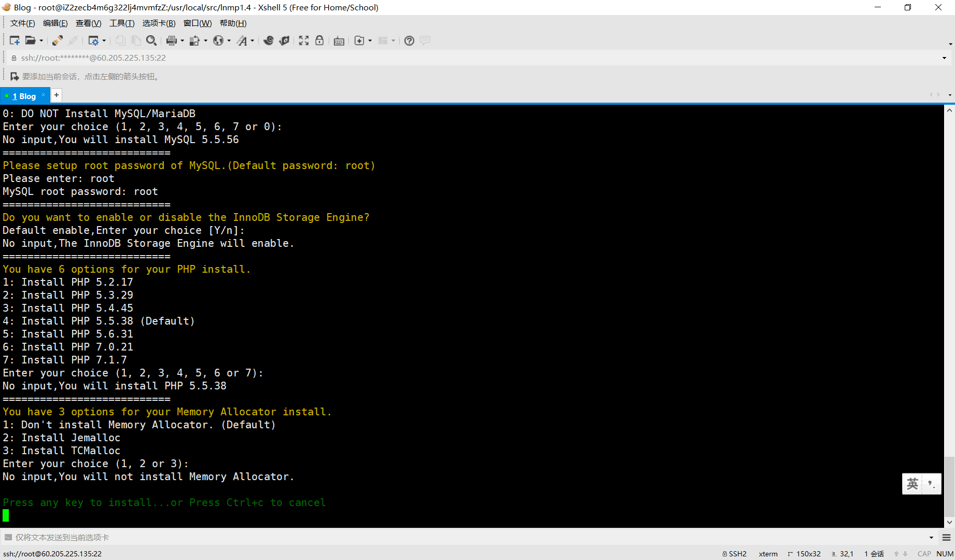Expand the Properties dropdown arrow
This screenshot has width=955, height=560.
pyautogui.click(x=104, y=40)
